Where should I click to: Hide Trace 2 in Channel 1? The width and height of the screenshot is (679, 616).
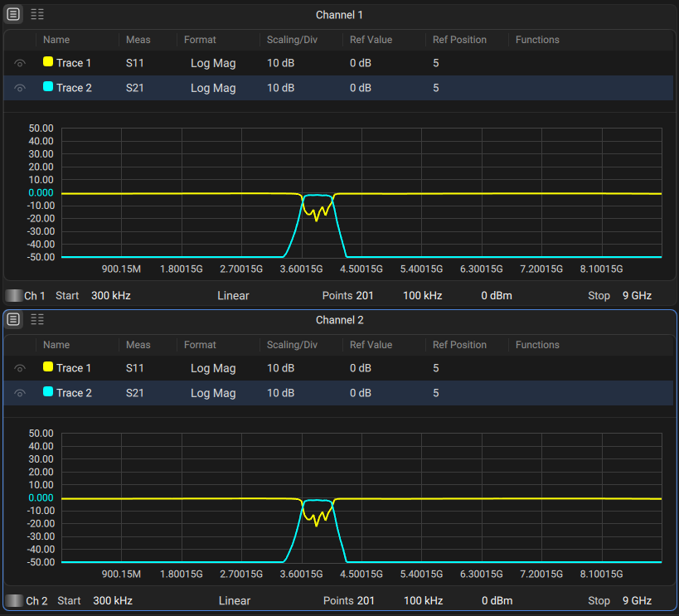19,87
